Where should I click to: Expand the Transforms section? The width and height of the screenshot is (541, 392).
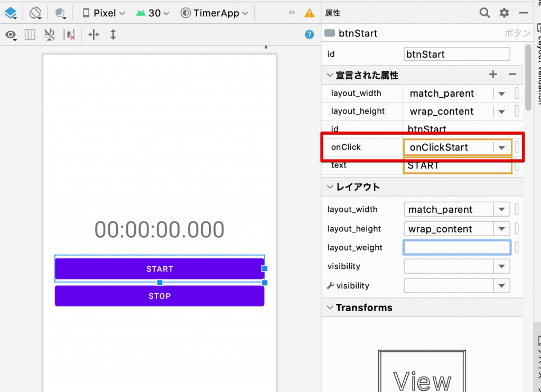pyautogui.click(x=330, y=307)
